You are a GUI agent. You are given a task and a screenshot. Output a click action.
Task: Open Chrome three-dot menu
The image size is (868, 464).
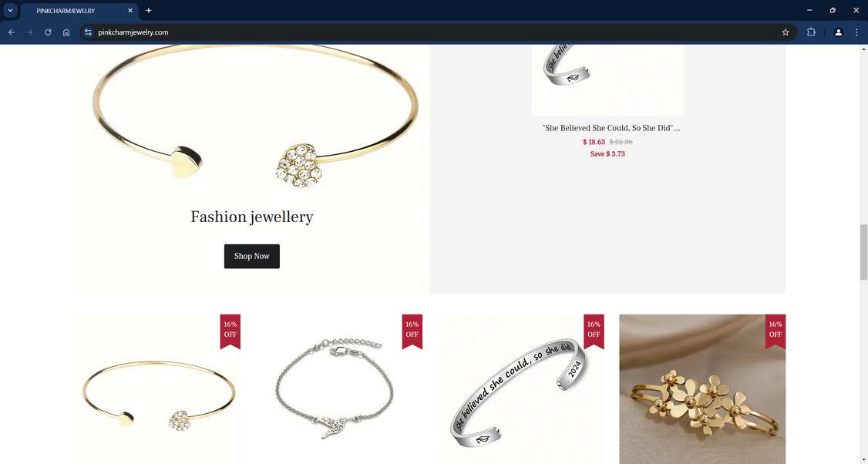tap(856, 32)
